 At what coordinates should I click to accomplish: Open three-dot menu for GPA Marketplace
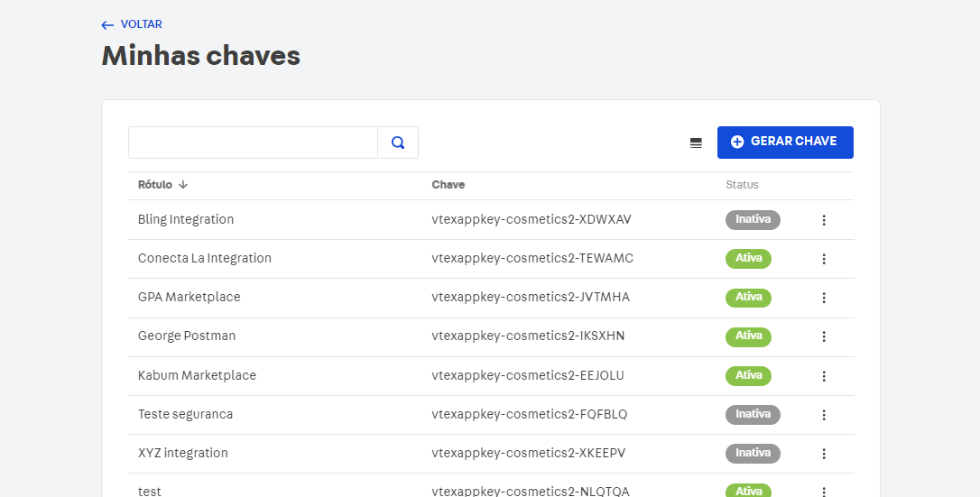click(824, 298)
